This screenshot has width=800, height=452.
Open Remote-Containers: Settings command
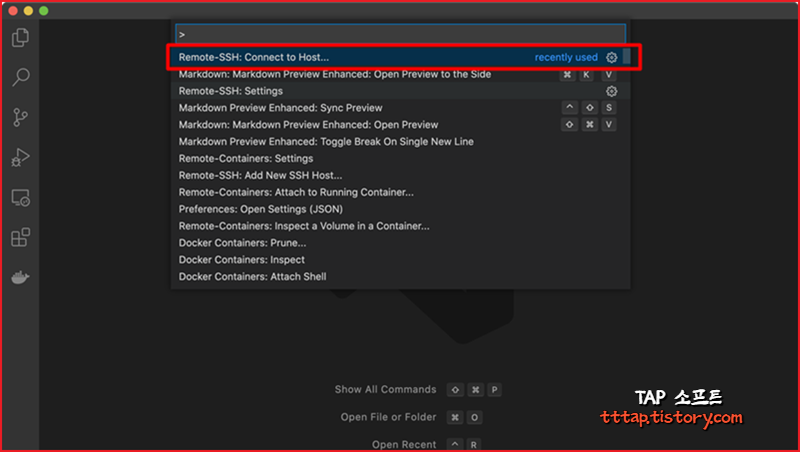click(401, 158)
